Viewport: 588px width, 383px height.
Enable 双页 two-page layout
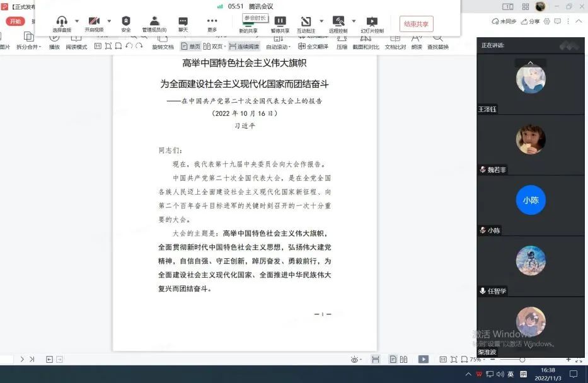pyautogui.click(x=213, y=47)
